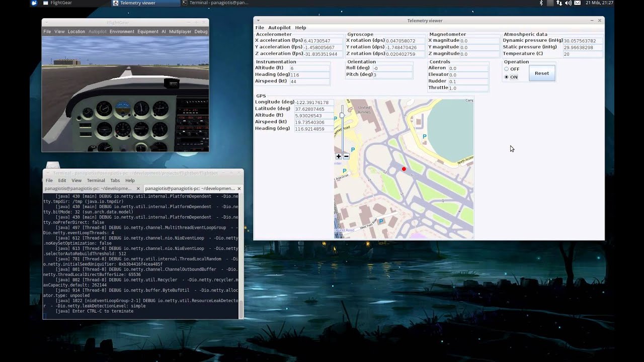
Task: Click the Instrumentation Heading value field
Action: [x=309, y=75]
